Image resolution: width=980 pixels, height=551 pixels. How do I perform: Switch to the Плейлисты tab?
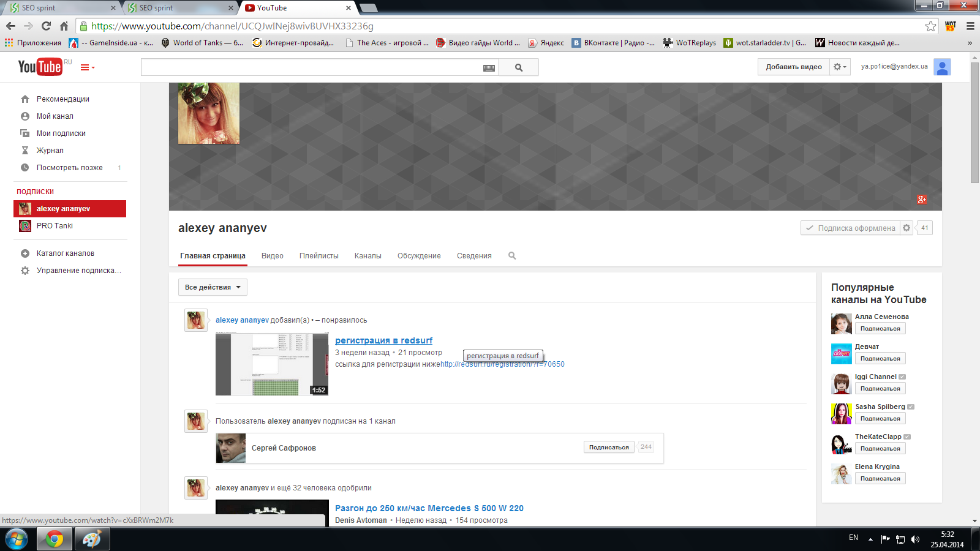pos(319,256)
